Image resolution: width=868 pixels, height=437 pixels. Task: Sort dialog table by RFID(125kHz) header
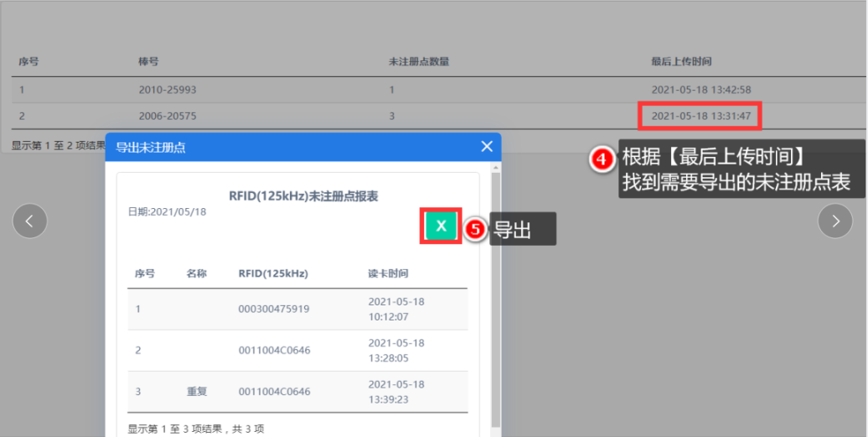273,273
